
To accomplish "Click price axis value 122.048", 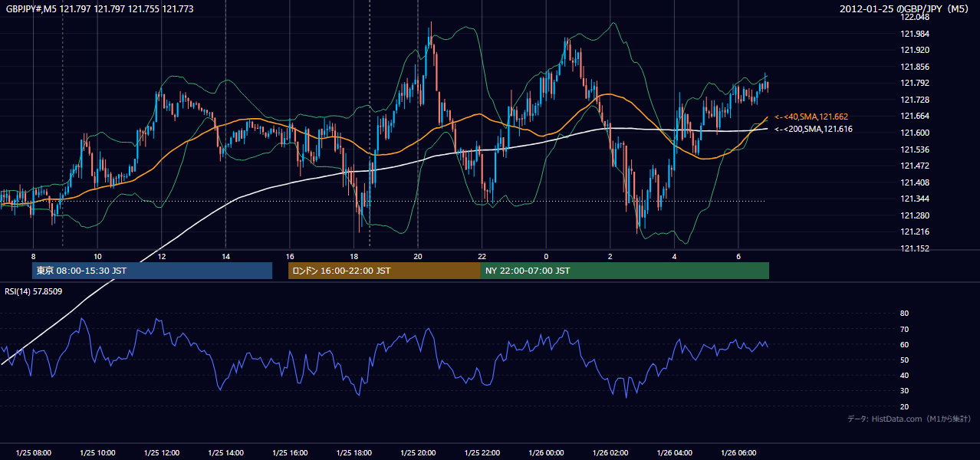I will coord(915,18).
